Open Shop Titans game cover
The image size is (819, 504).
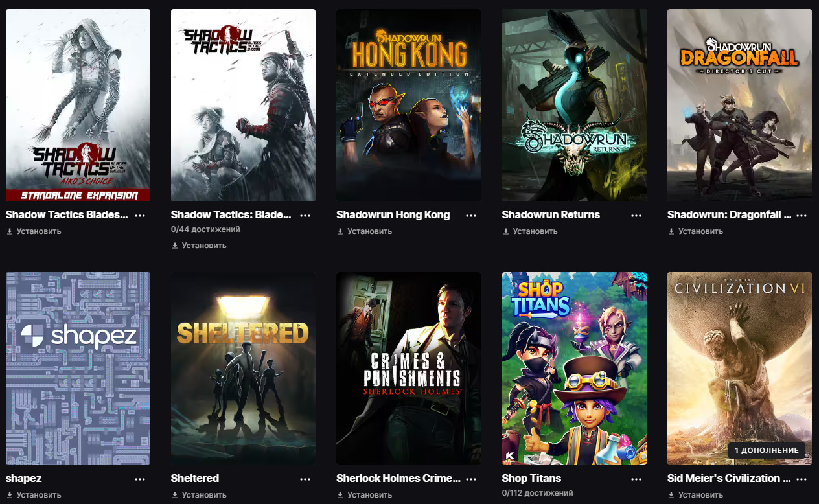coord(574,369)
